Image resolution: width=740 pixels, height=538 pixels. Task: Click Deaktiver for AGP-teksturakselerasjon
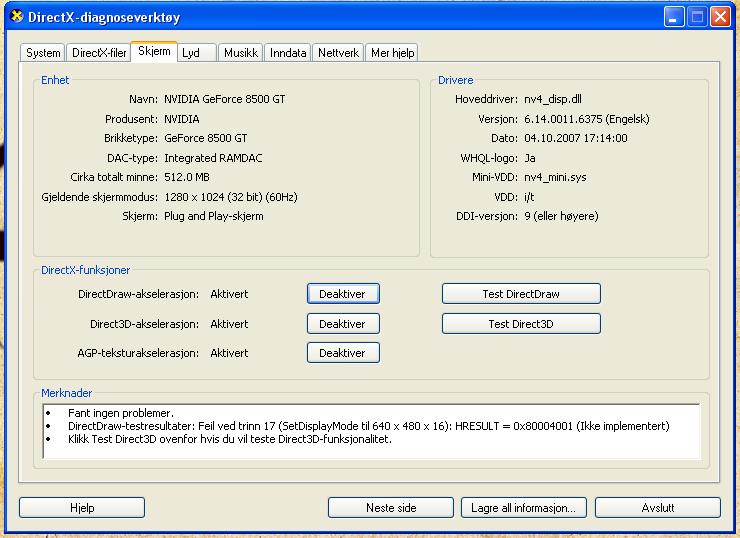click(342, 353)
